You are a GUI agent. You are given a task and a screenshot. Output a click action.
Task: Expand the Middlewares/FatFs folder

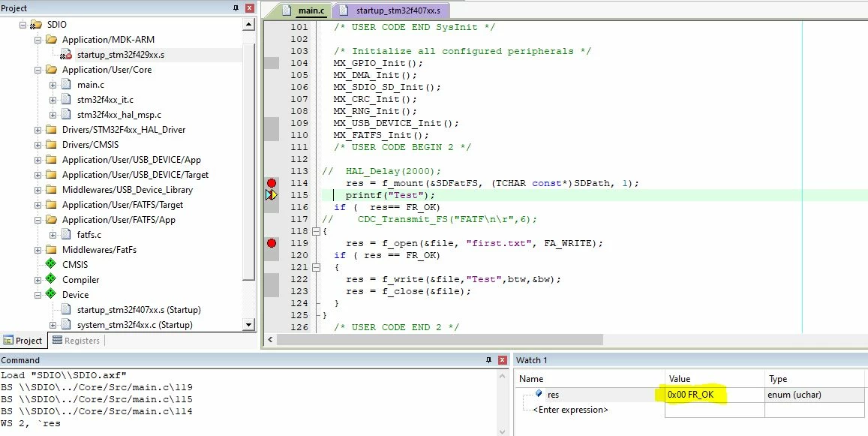click(38, 249)
